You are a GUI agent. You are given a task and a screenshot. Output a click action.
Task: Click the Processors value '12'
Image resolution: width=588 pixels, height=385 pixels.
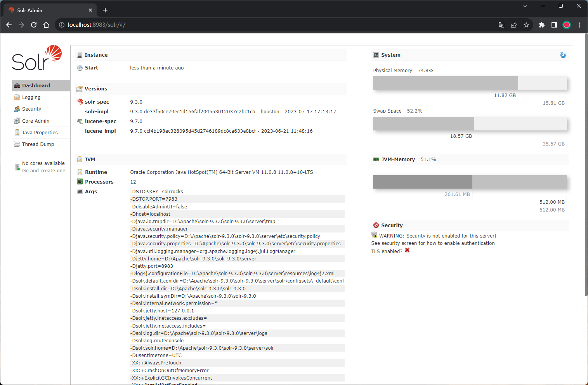(133, 182)
